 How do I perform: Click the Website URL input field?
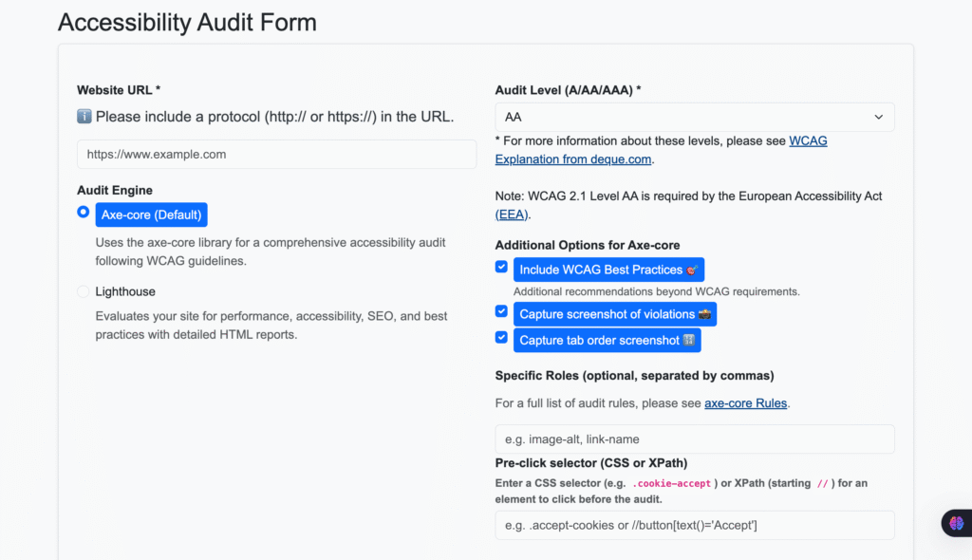click(x=276, y=155)
